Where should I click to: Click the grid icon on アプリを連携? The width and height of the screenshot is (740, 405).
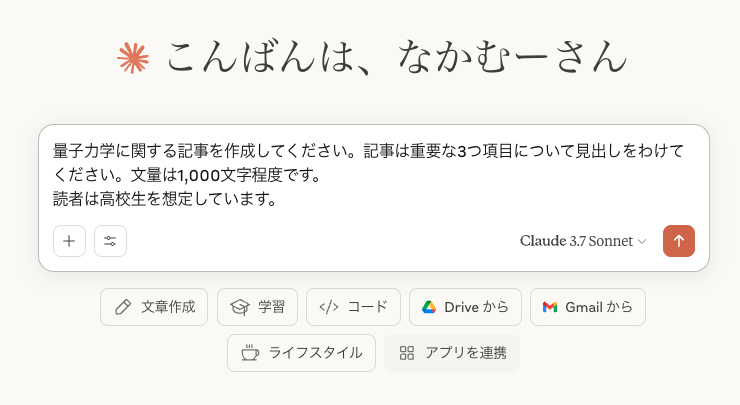(x=407, y=353)
